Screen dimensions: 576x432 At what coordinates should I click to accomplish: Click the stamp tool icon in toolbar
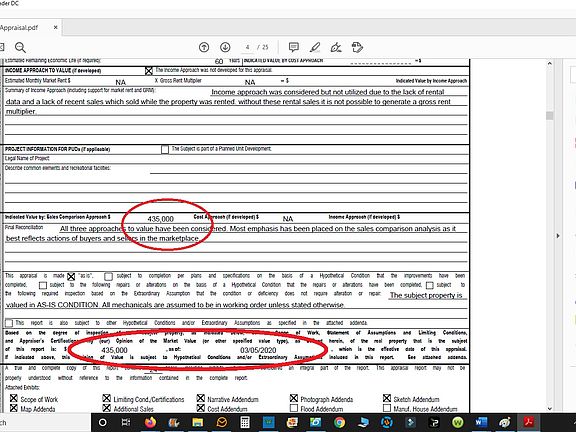[x=357, y=47]
